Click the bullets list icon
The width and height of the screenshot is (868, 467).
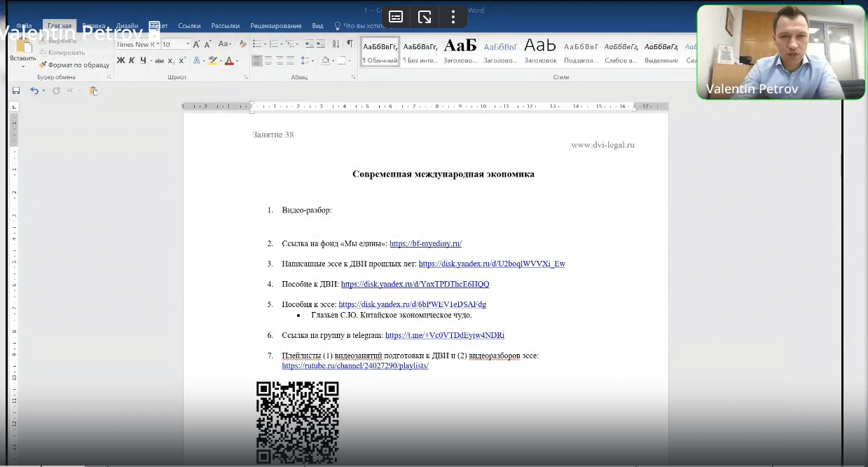pyautogui.click(x=257, y=43)
